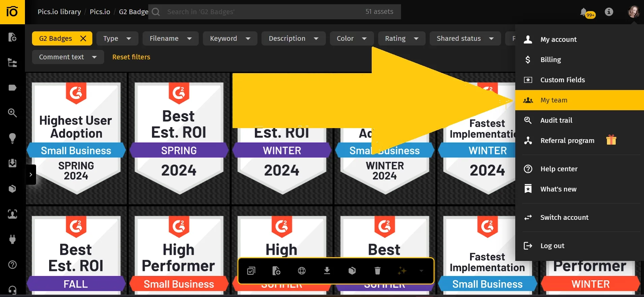Click the 51 assets count text
The image size is (644, 297).
pos(379,12)
